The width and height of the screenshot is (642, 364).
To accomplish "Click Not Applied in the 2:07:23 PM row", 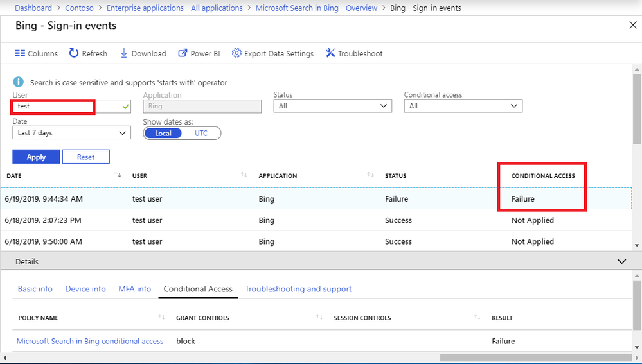I will click(533, 220).
